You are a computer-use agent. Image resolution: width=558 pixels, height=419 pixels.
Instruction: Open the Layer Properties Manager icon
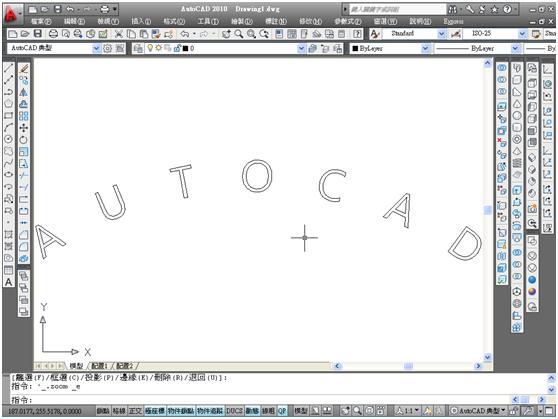[138, 48]
